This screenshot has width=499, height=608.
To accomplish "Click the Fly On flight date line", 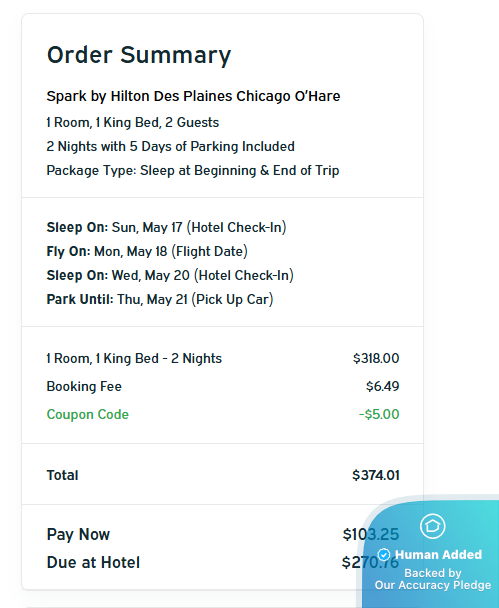I will [x=147, y=251].
